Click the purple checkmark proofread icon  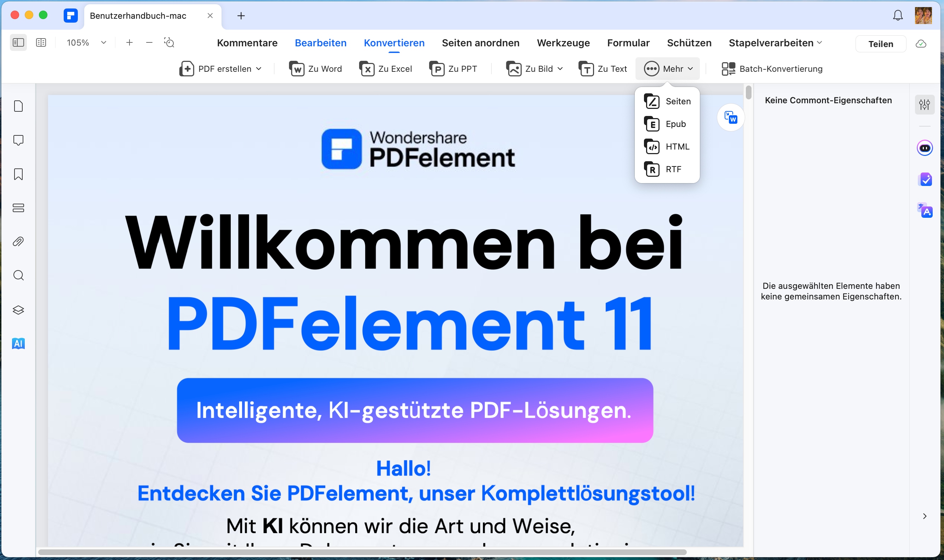(925, 180)
